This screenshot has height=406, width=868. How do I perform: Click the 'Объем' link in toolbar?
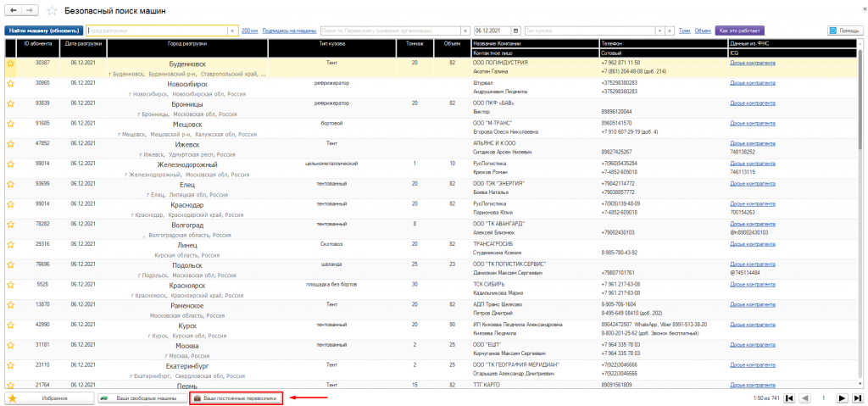(703, 31)
